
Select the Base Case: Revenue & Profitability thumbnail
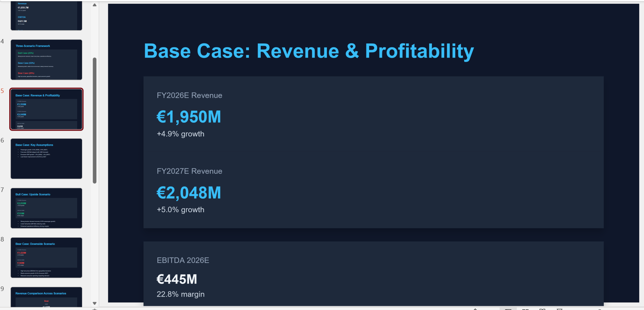[x=46, y=109]
